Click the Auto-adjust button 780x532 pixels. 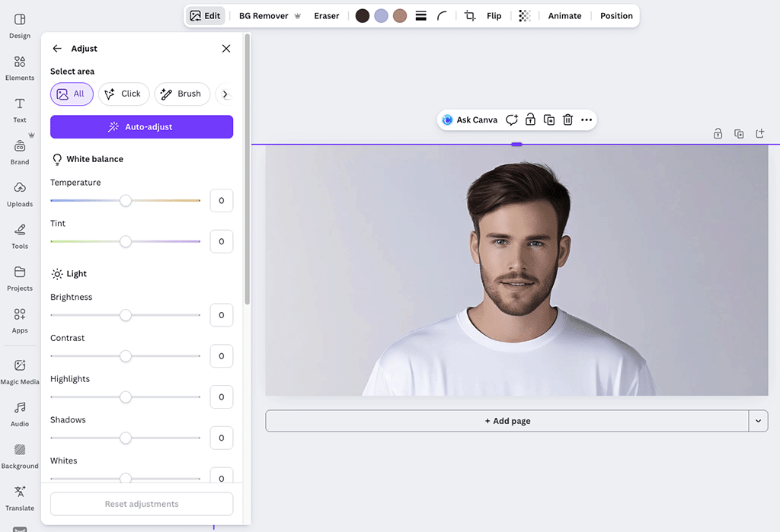tap(142, 127)
